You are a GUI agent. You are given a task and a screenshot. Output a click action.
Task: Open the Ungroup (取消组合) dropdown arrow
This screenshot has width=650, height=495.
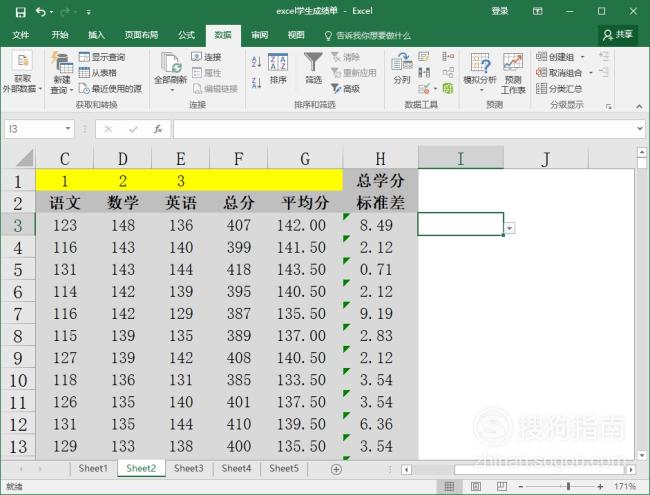tap(591, 73)
